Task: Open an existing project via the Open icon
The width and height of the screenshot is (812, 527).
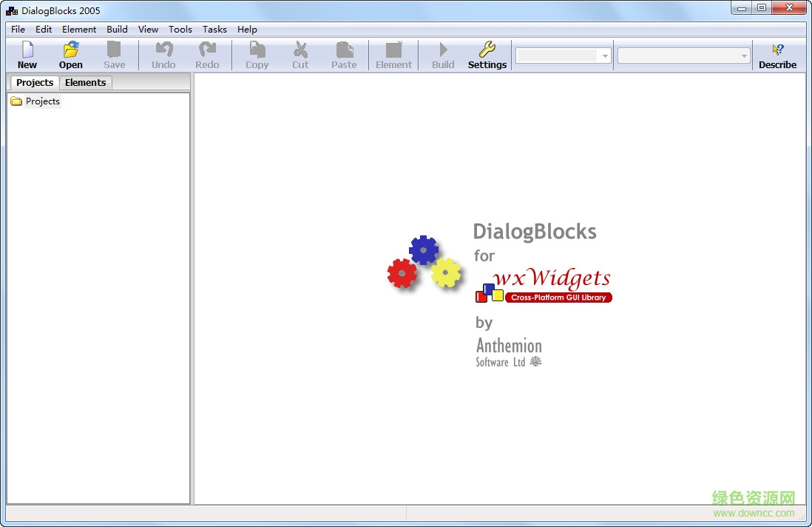Action: 70,54
